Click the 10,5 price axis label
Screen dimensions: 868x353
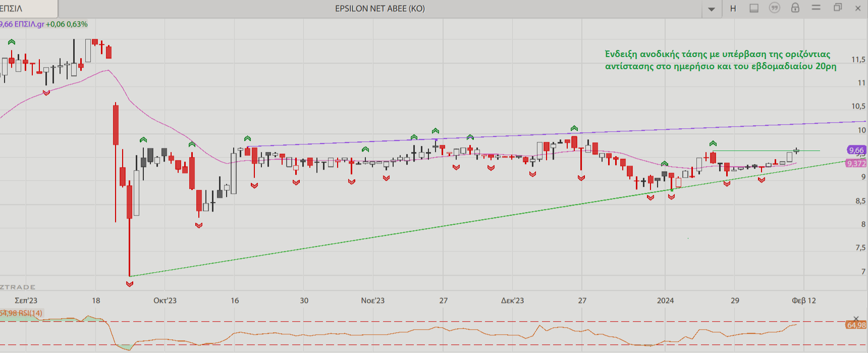click(858, 106)
